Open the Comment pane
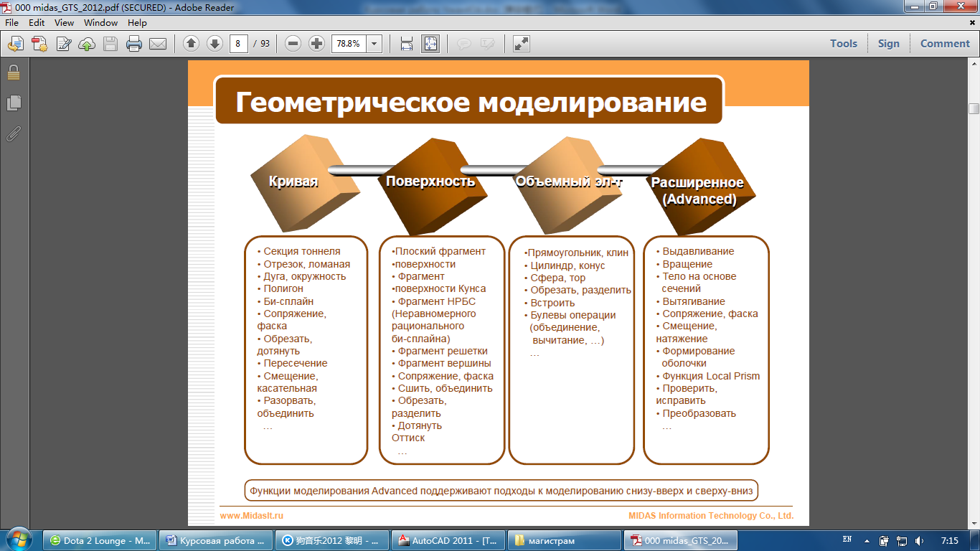The height and width of the screenshot is (551, 980). (945, 44)
